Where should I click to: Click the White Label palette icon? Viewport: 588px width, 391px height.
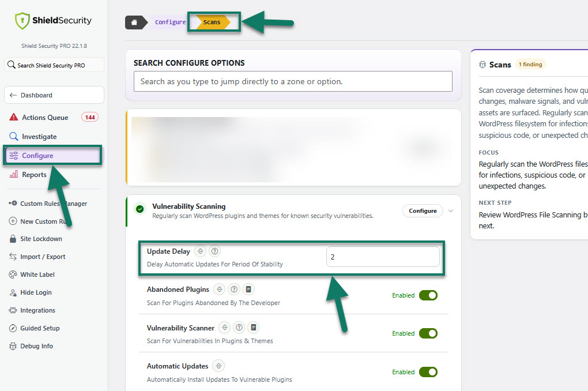click(x=13, y=275)
